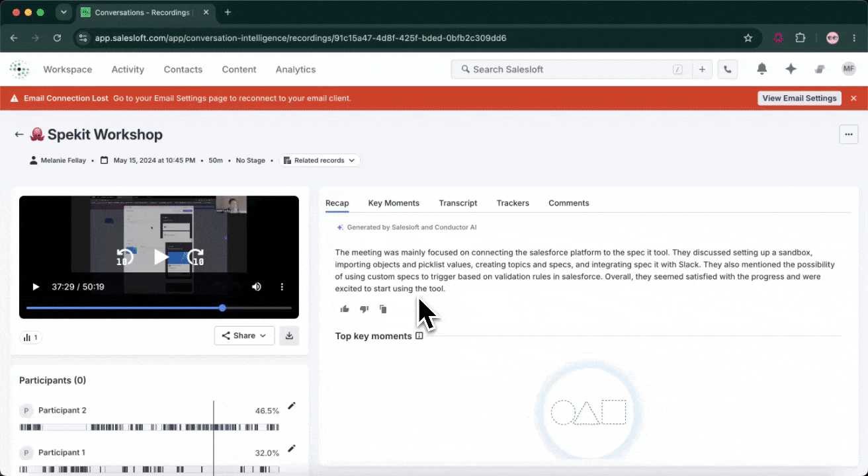The image size is (868, 476).
Task: Open the more options ellipsis button
Action: [x=848, y=134]
